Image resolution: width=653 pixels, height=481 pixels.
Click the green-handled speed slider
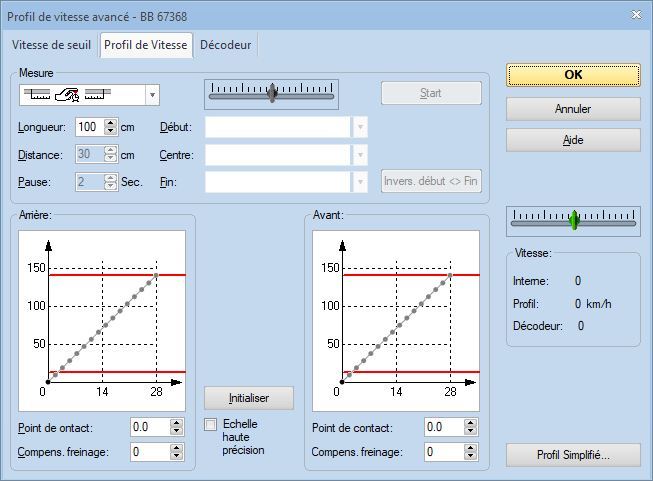(573, 219)
